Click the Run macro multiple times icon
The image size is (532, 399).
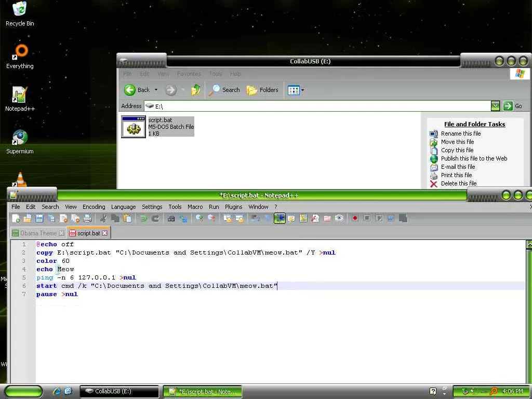391,219
